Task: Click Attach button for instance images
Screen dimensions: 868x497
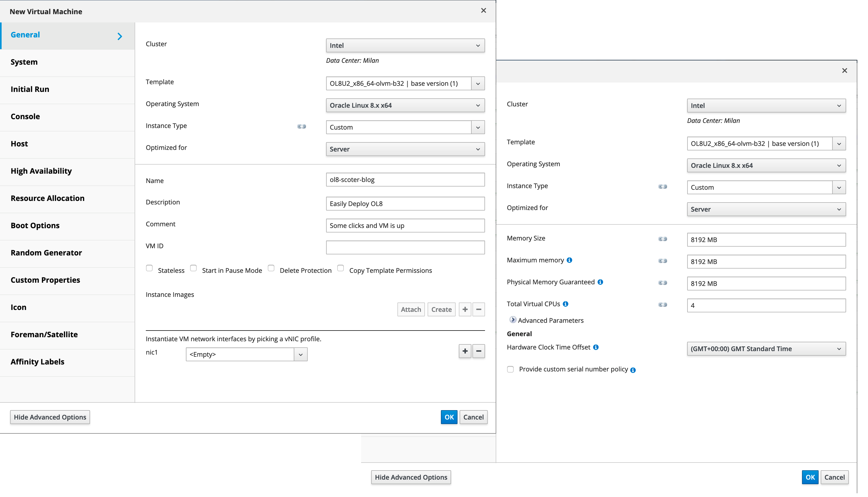Action: pos(410,309)
